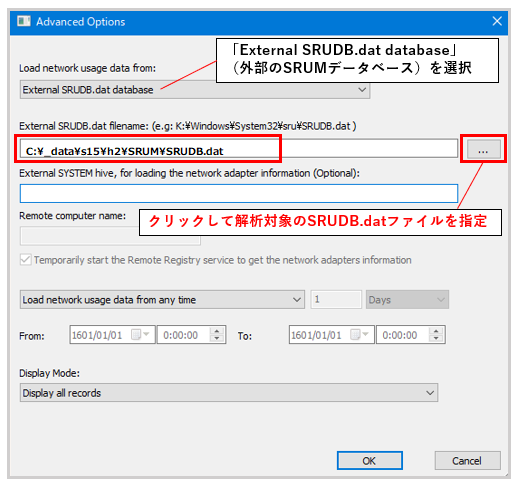
Task: Focus the External SYSTEM hive text field
Action: pos(239,193)
